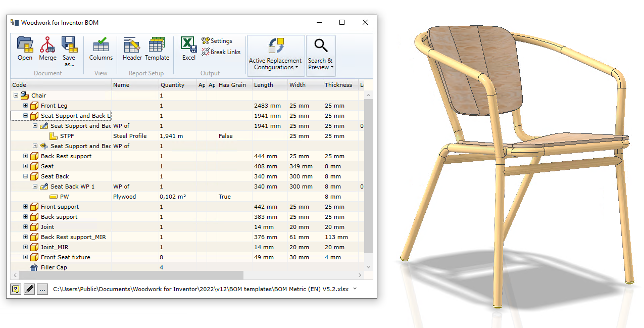Expand the Front Leg tree node

click(x=26, y=106)
